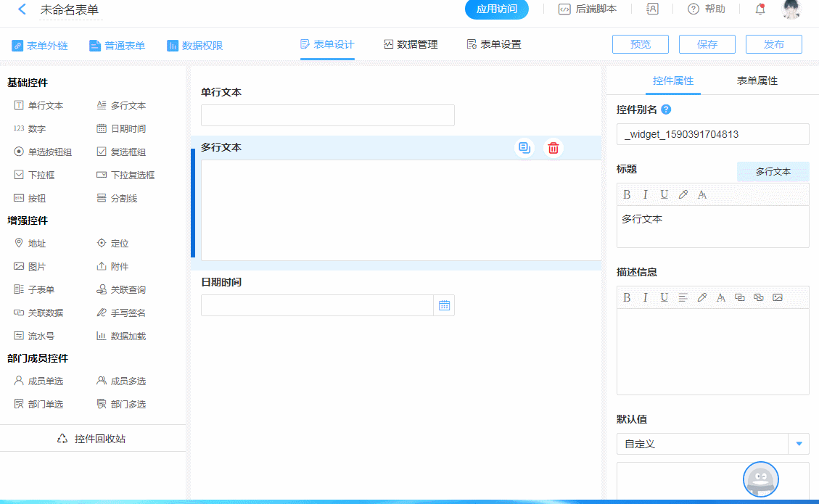This screenshot has width=819, height=504.
Task: Open the 数据管理 tab
Action: click(x=411, y=45)
